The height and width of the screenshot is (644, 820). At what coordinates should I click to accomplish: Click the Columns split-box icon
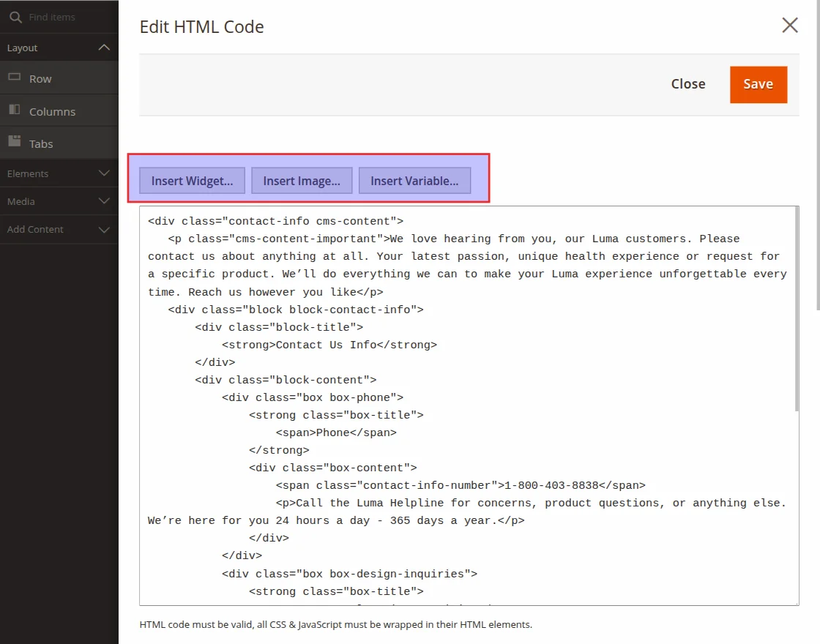point(15,111)
